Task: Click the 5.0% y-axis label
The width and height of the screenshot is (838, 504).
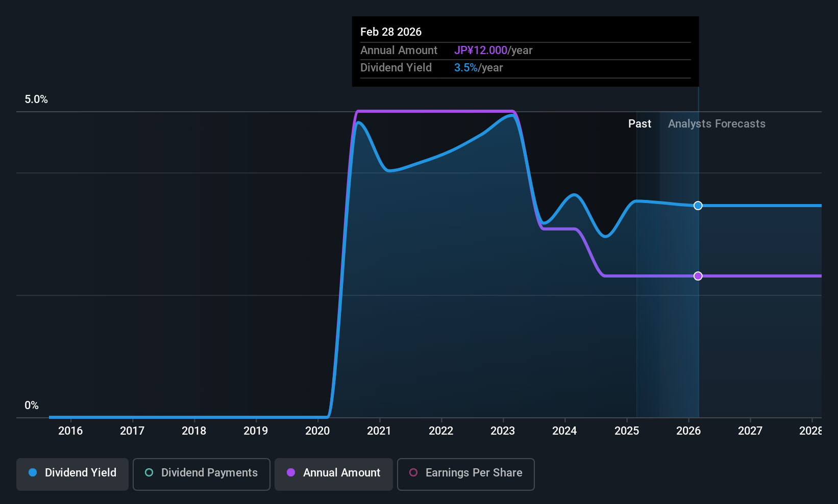Action: [36, 99]
